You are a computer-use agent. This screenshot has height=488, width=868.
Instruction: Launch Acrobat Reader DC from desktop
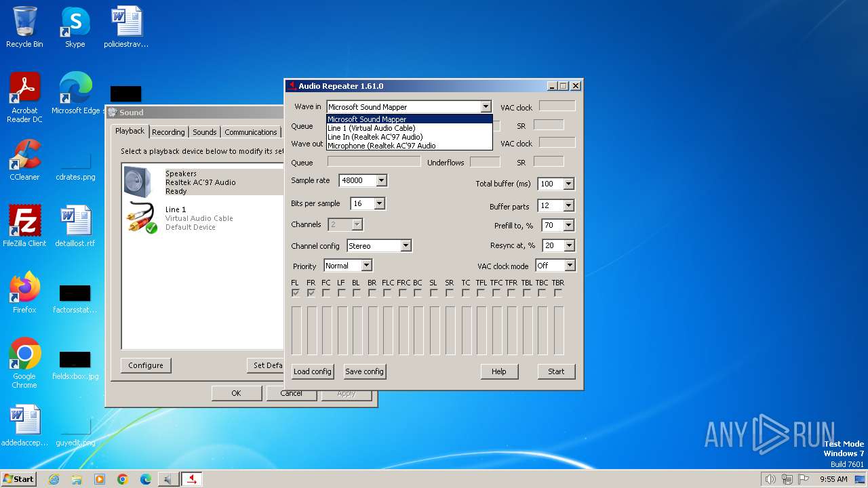(24, 97)
